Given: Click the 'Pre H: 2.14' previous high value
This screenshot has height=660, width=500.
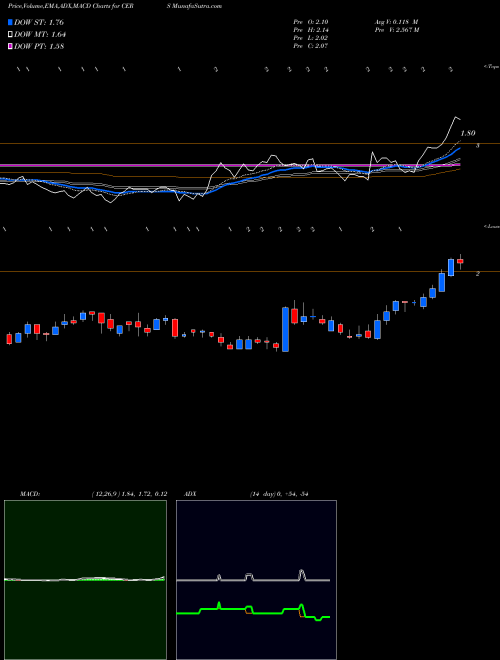Looking at the screenshot, I should click(311, 30).
